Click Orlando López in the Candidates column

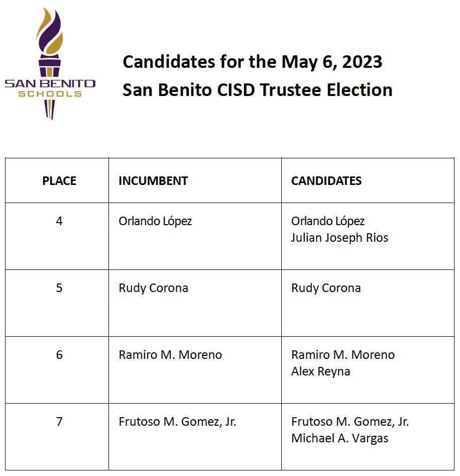(x=328, y=221)
